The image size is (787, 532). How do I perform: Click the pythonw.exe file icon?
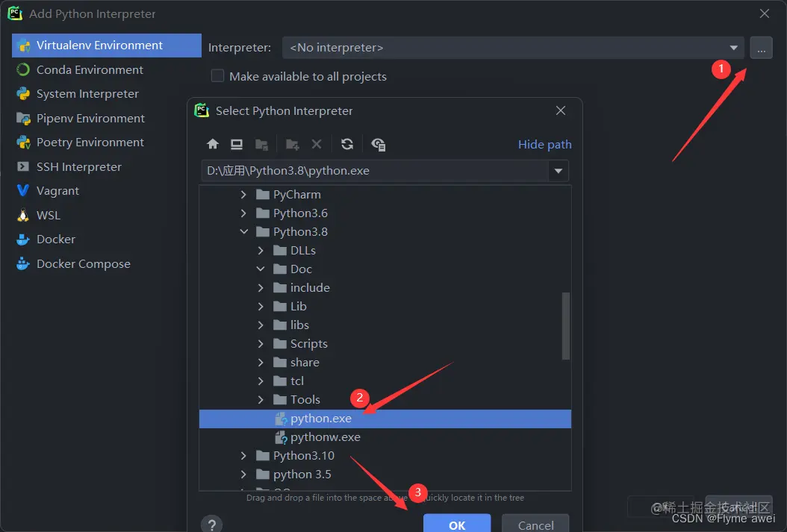point(281,437)
